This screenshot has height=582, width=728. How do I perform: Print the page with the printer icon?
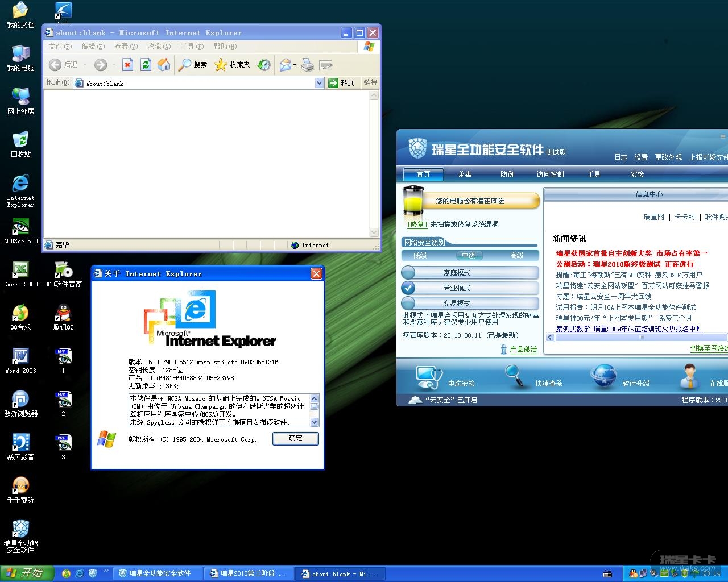[x=307, y=65]
